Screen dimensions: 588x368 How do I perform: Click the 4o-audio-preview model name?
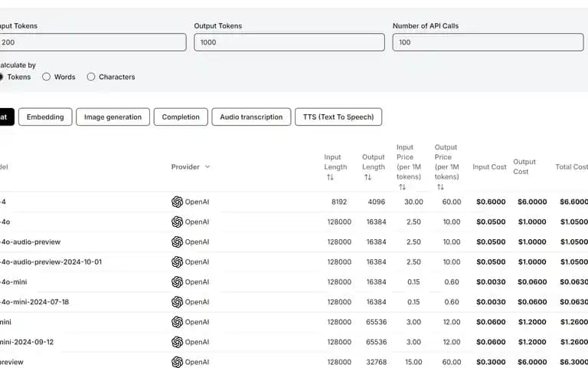31,242
